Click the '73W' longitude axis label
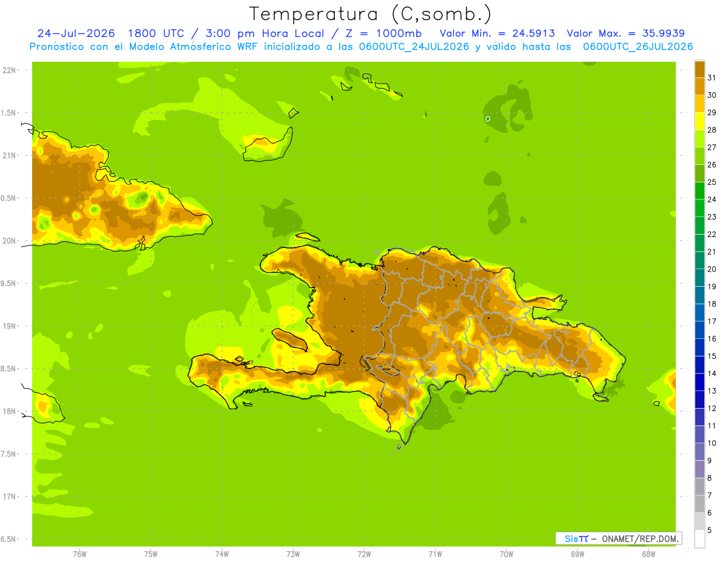728x562 pixels. click(293, 554)
